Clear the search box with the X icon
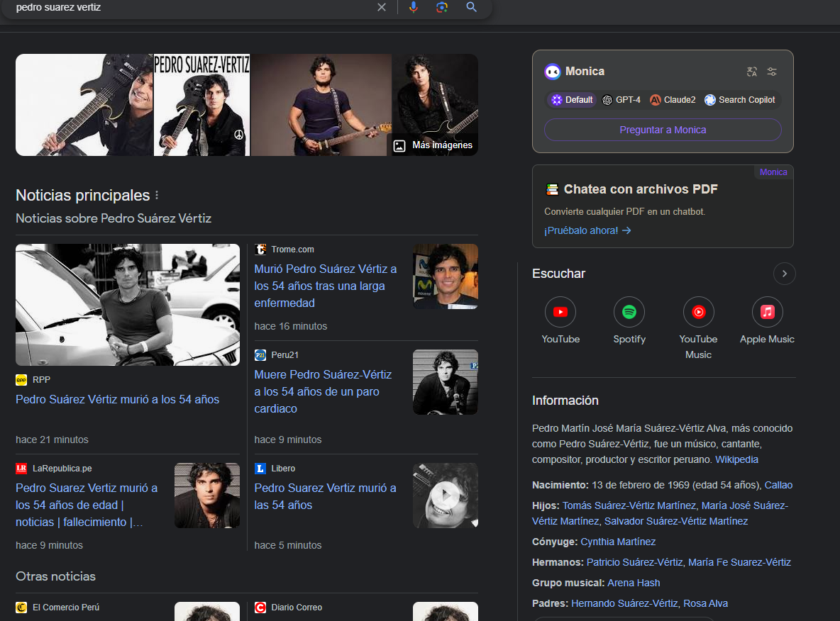 382,7
